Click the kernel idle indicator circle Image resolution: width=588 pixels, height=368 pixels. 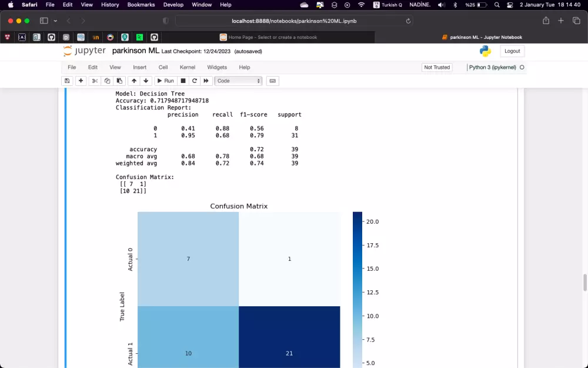tap(522, 67)
